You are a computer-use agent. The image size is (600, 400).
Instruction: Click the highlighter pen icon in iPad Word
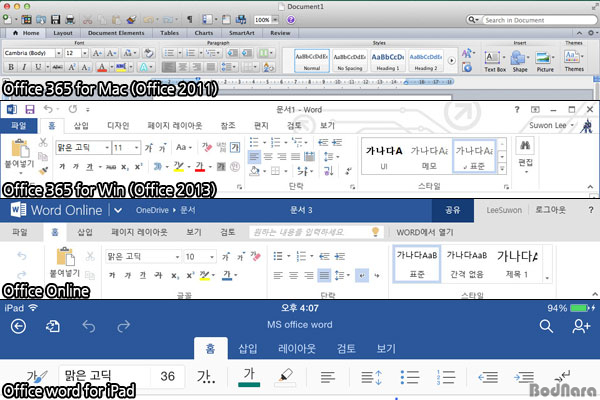pos(285,377)
